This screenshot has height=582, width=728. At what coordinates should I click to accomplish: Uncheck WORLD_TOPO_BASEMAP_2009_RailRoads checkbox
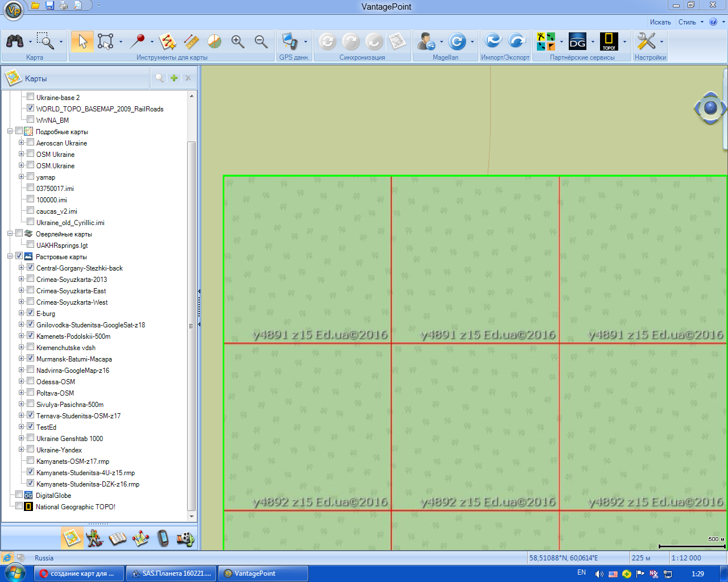31,109
